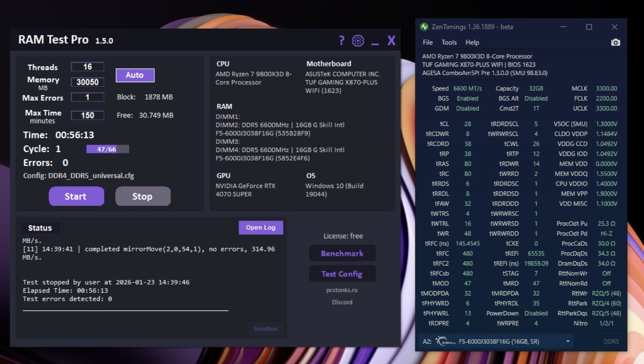Click 'Config: DDR4_DDR5_universal.cfg' text
The height and width of the screenshot is (364, 644).
click(78, 176)
